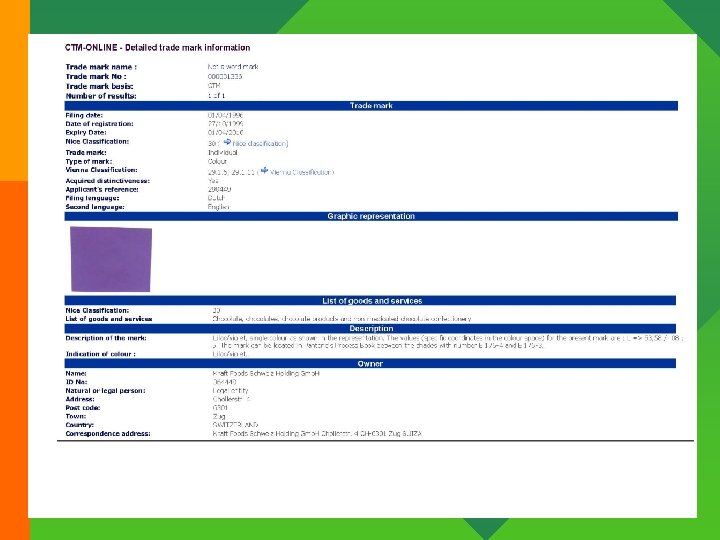This screenshot has height=540, width=720.
Task: Click the 'List of goods and services' row label
Action: [108, 319]
